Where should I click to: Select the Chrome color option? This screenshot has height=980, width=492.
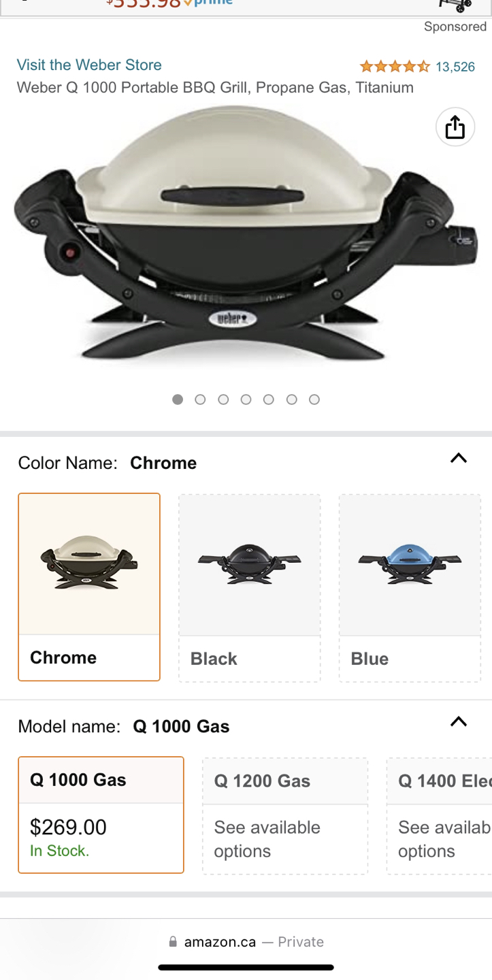pyautogui.click(x=89, y=587)
